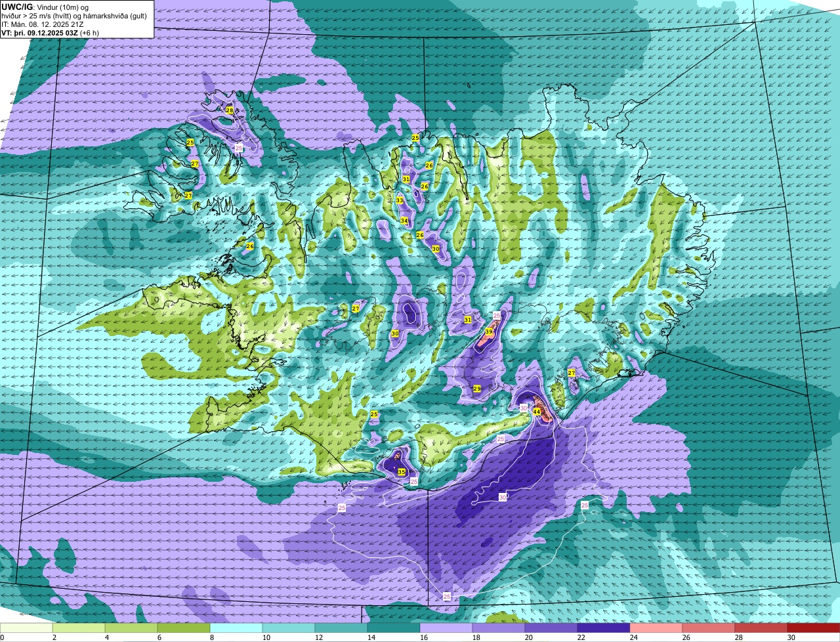Select the 20–22 violet scale swatch

click(551, 628)
